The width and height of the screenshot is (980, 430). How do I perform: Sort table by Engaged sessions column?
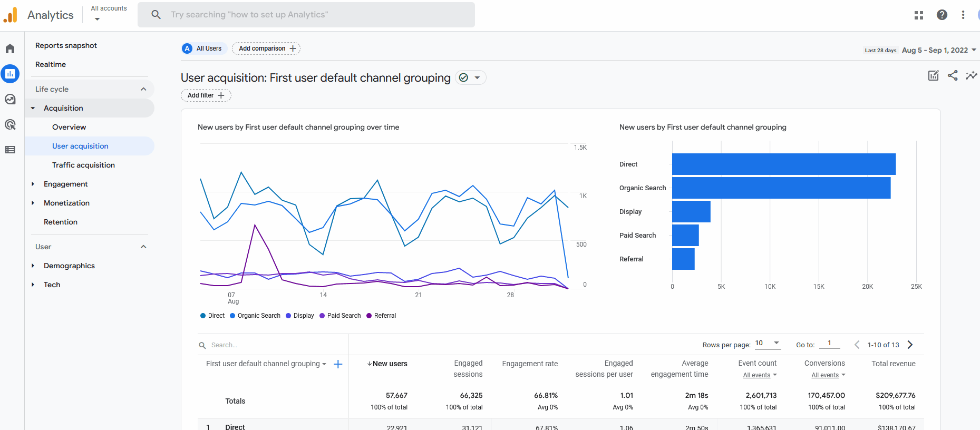point(468,369)
